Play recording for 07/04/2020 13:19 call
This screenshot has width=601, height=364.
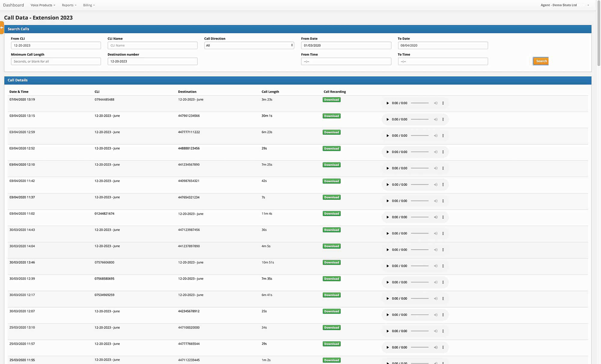click(388, 103)
